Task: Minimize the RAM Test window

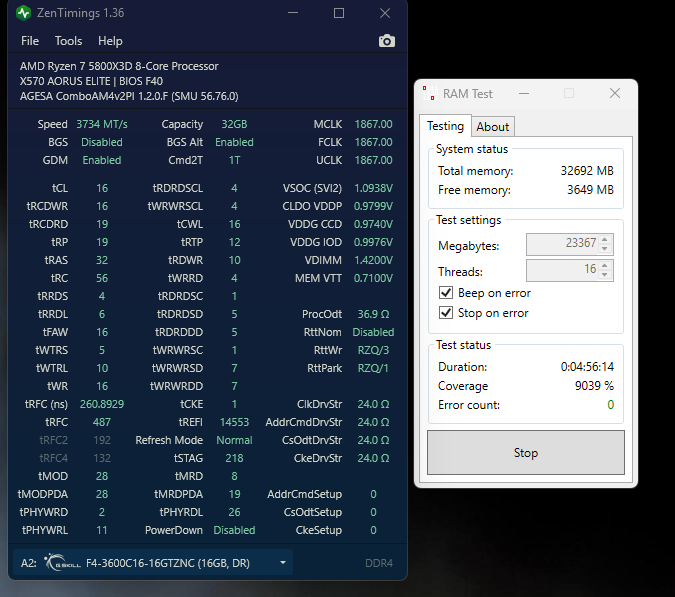Action: pyautogui.click(x=524, y=93)
